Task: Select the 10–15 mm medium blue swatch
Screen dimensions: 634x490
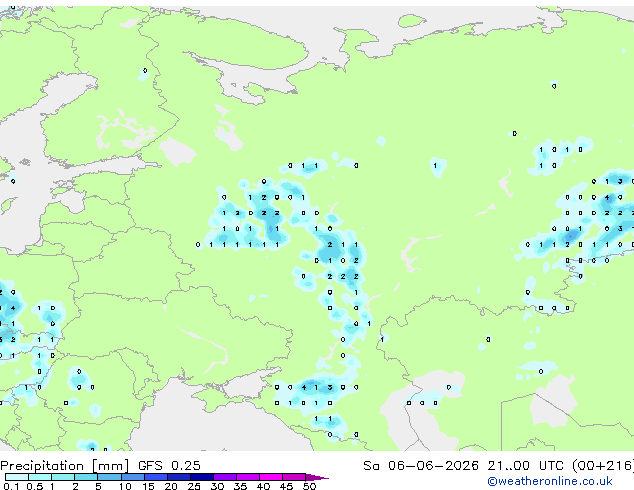Action: [x=132, y=477]
